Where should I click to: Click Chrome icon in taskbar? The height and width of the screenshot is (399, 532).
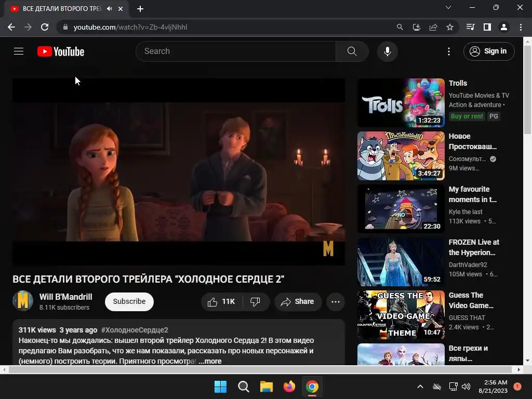point(312,387)
